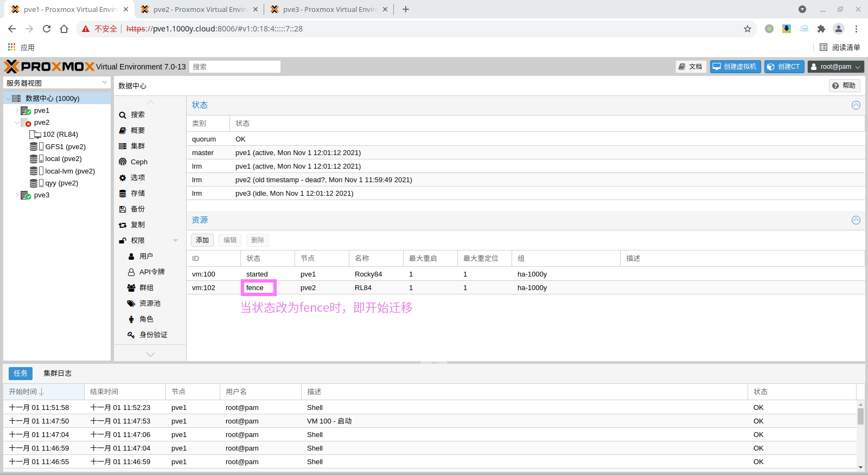Click the Ceph icon in the datacenter menu

click(123, 162)
